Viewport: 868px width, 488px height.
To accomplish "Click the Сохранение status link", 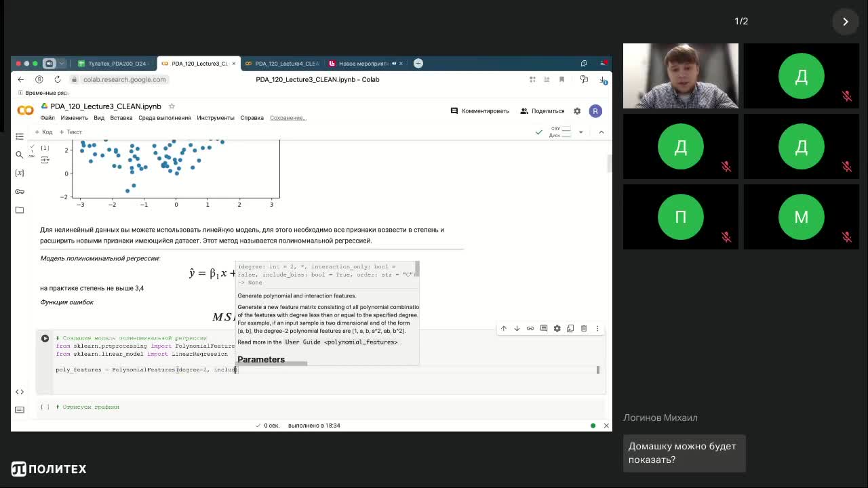I will point(288,118).
